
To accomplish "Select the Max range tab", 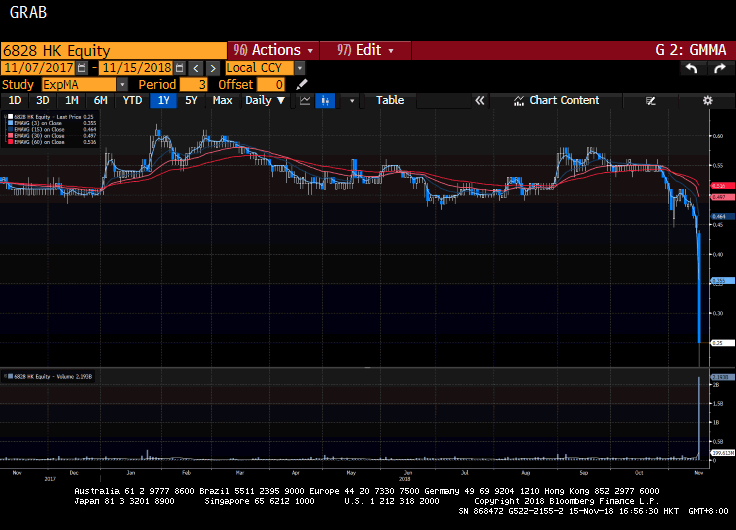I will tap(222, 100).
